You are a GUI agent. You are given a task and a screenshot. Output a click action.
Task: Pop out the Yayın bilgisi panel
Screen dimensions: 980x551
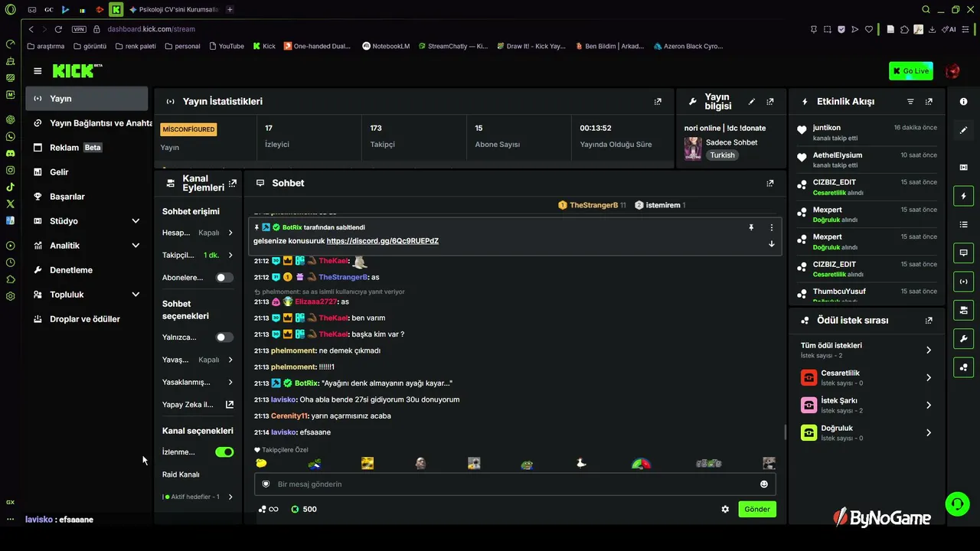pos(770,101)
